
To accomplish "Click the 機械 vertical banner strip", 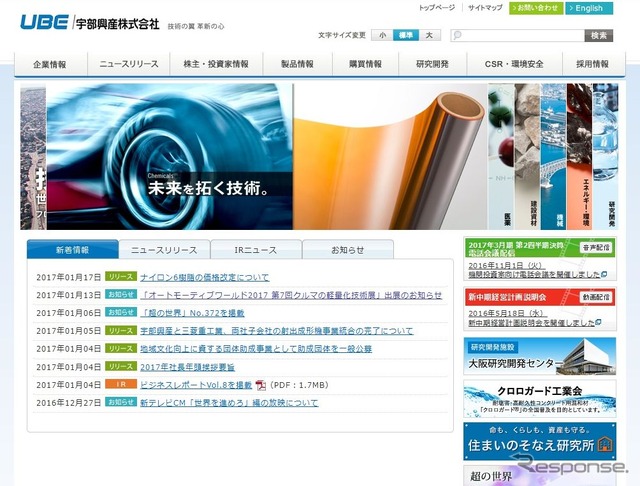I will pos(553,157).
